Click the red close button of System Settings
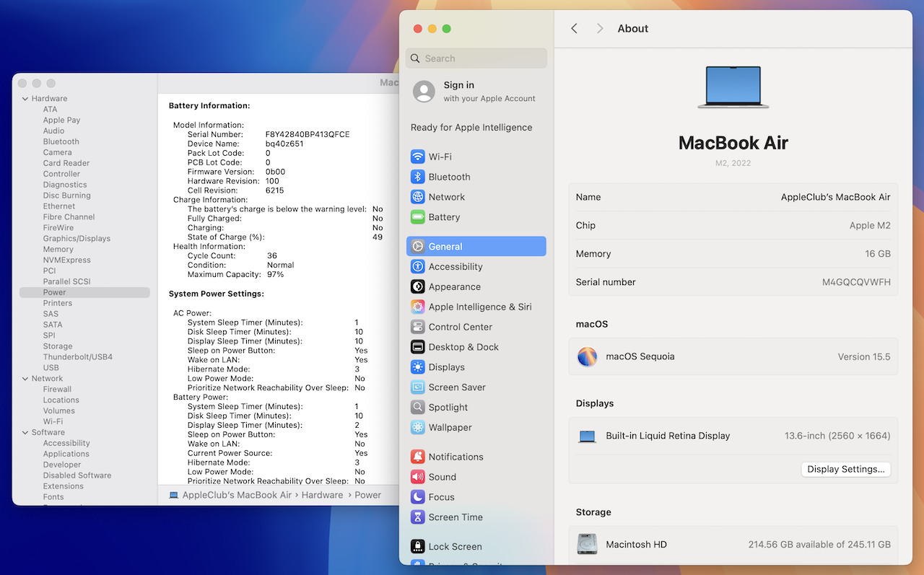The image size is (924, 575). pyautogui.click(x=417, y=29)
